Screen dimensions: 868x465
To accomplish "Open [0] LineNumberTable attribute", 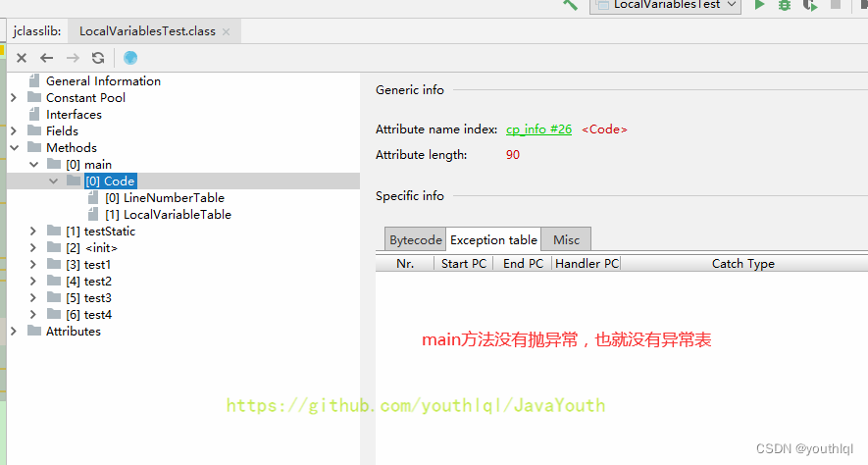I will pos(165,197).
